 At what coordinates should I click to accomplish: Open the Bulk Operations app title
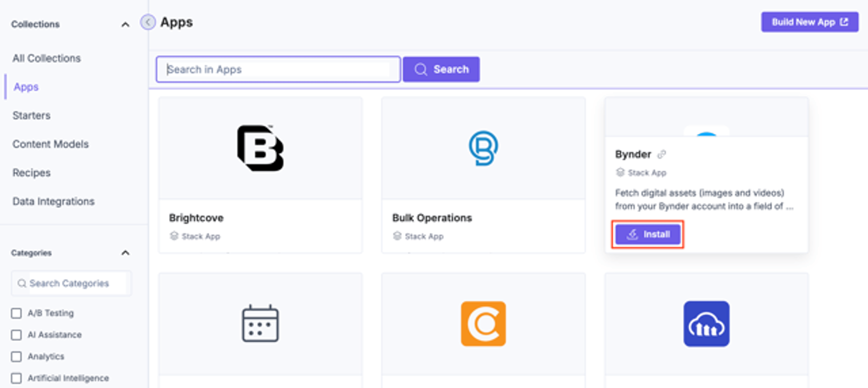pos(432,218)
